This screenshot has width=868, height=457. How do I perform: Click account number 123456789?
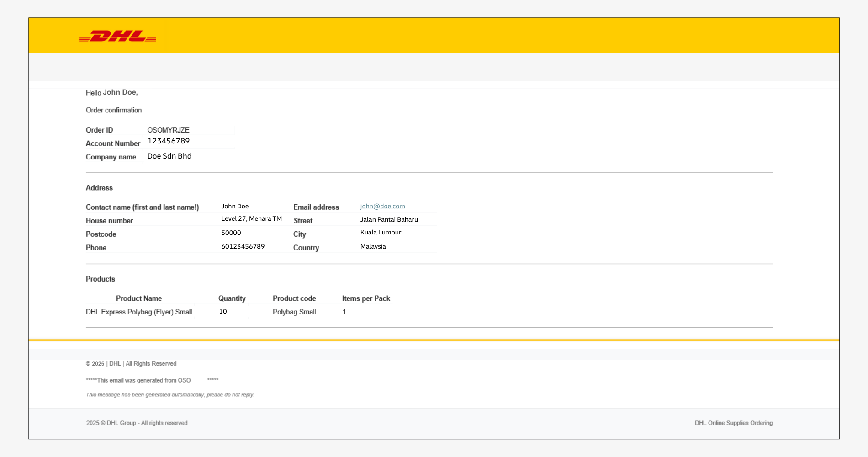coord(169,141)
